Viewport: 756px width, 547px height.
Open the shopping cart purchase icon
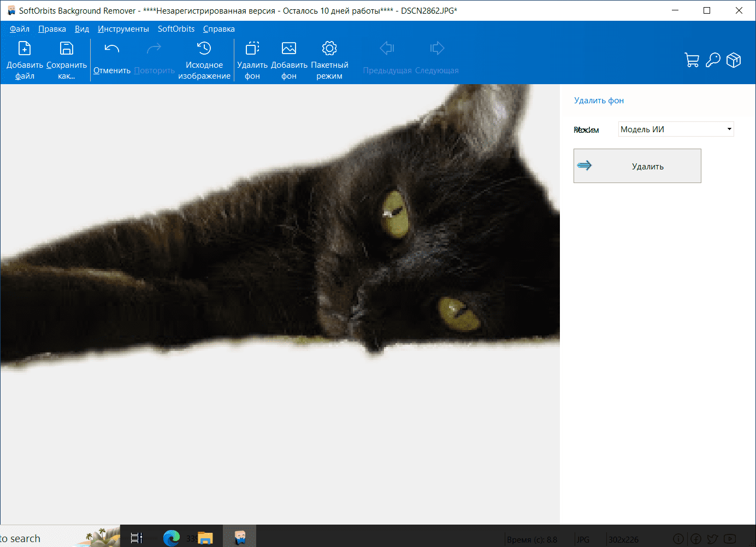point(692,60)
